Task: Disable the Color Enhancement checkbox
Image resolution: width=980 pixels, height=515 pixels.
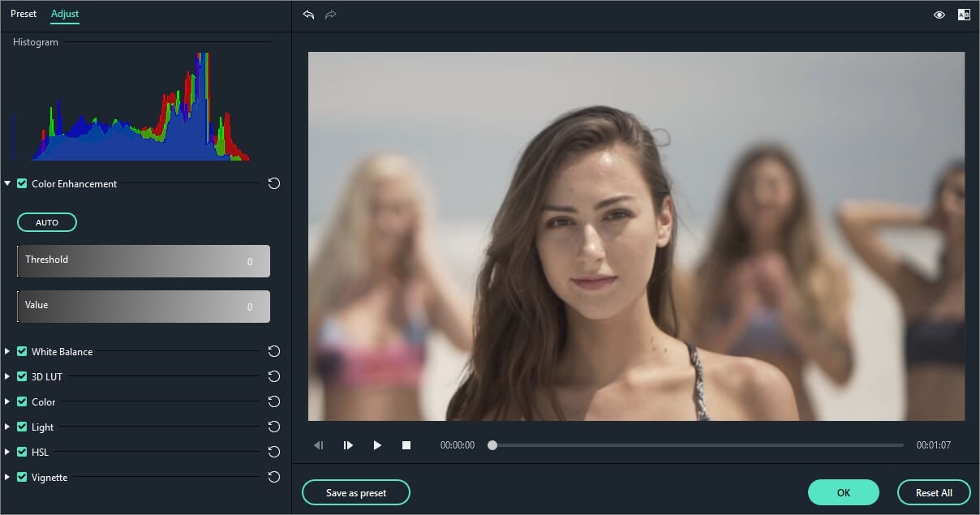Action: click(22, 183)
